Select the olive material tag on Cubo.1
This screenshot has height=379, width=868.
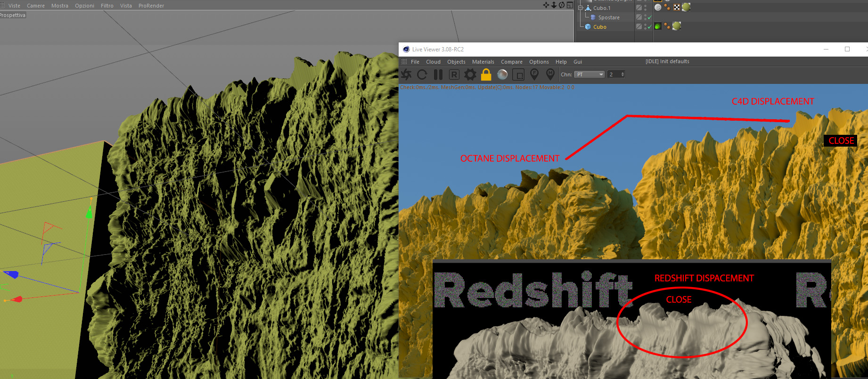[686, 7]
